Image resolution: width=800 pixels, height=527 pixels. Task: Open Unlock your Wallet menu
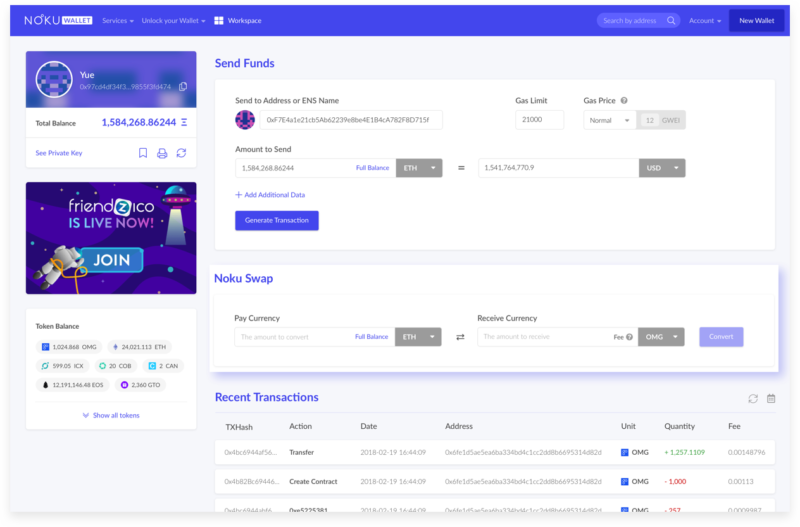(x=173, y=21)
